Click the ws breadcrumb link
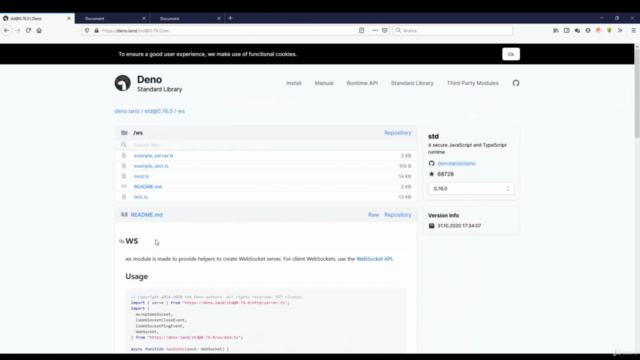This screenshot has width=640, height=360. 181,111
